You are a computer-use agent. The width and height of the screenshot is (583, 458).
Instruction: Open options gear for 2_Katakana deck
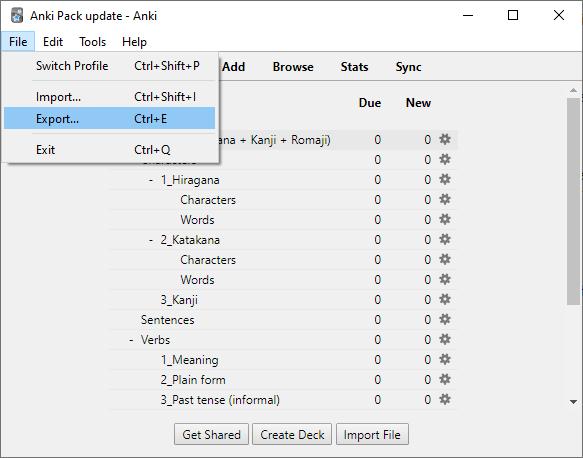pos(445,239)
